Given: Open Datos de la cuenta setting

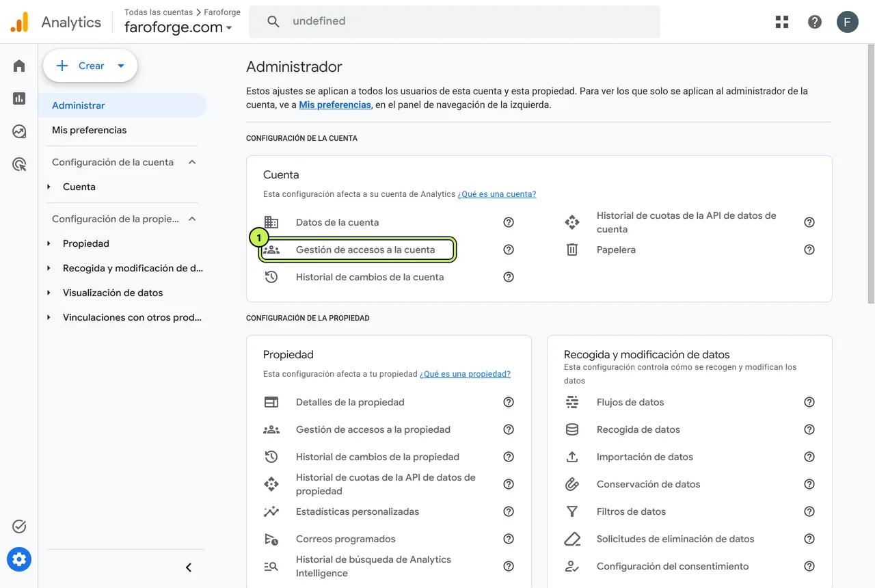Looking at the screenshot, I should tap(337, 222).
